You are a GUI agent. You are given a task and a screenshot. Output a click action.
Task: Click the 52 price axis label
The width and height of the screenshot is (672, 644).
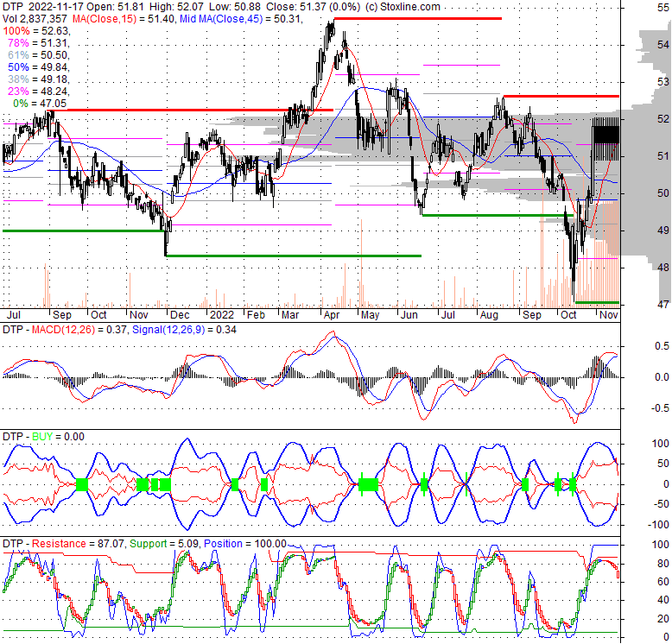(663, 118)
